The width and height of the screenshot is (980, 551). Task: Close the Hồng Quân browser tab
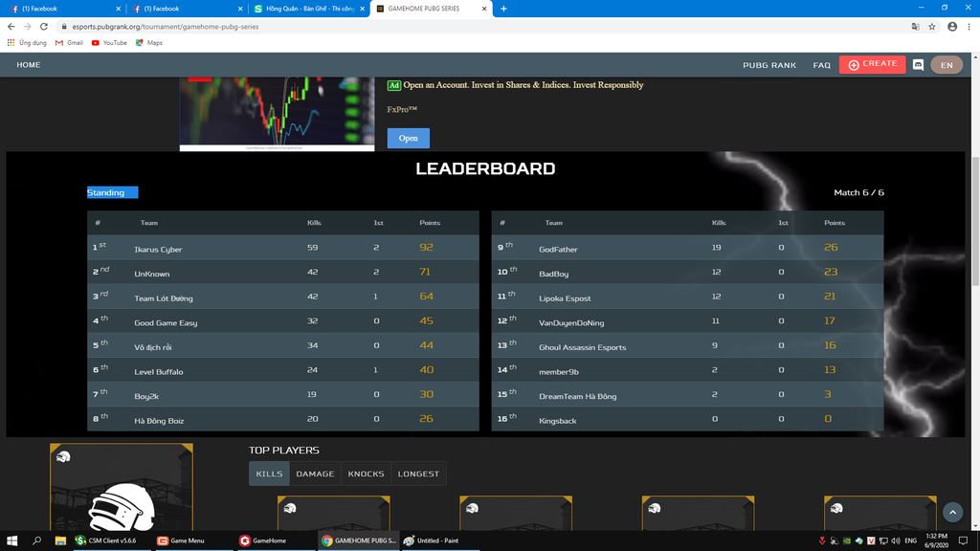(x=362, y=9)
